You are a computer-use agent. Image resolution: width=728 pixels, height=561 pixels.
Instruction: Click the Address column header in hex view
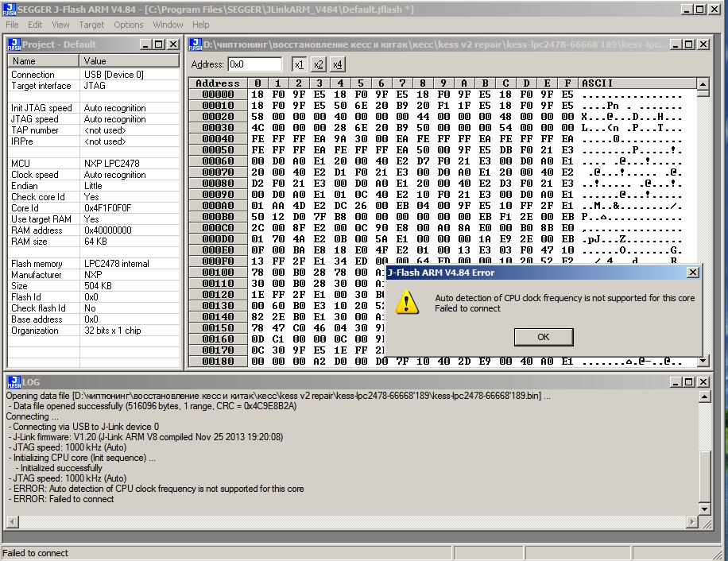pyautogui.click(x=218, y=83)
